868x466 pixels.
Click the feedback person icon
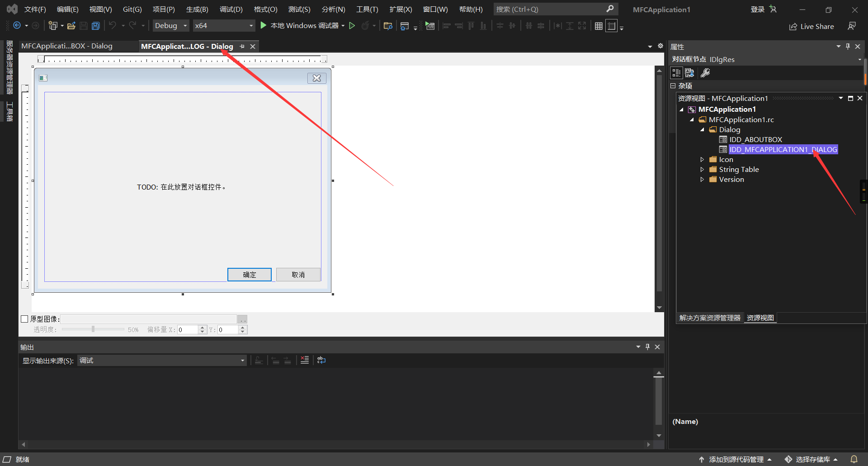pos(852,26)
